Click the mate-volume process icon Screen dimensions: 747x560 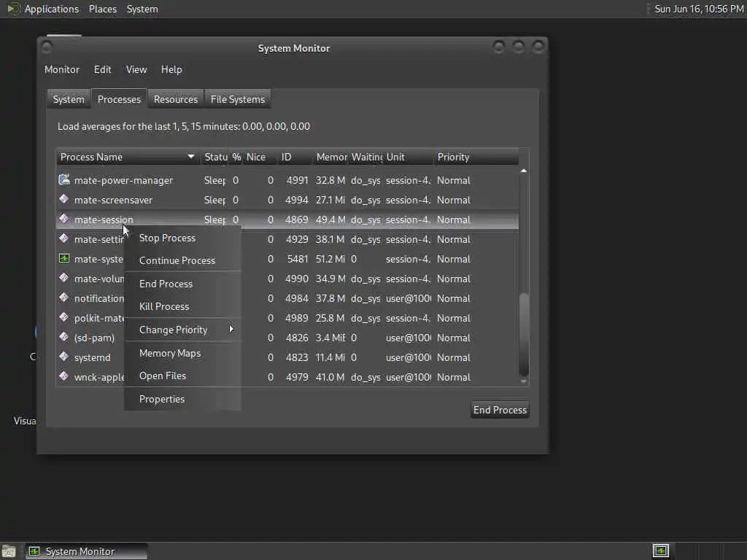(x=64, y=278)
